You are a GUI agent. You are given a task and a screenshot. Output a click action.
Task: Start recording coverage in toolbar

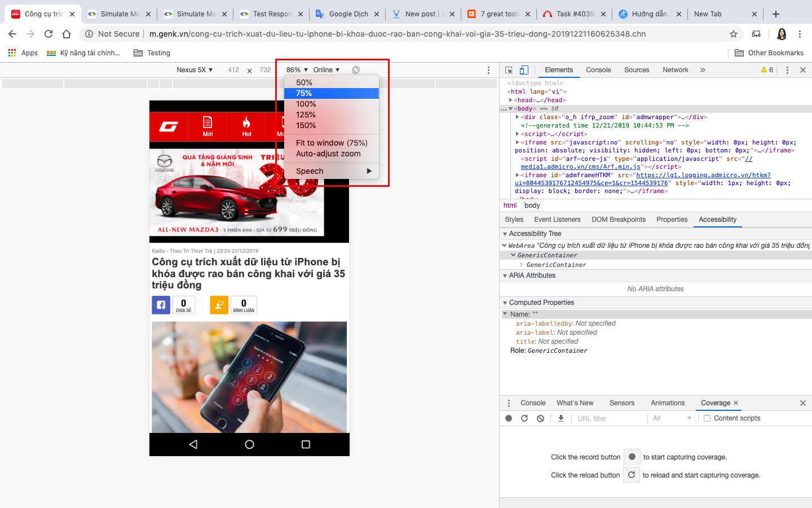tap(509, 418)
